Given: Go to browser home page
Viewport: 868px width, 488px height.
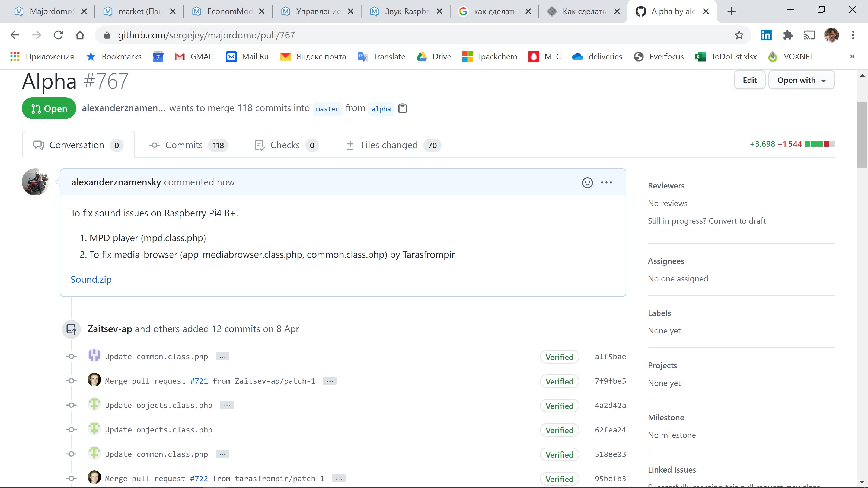Looking at the screenshot, I should [x=80, y=35].
